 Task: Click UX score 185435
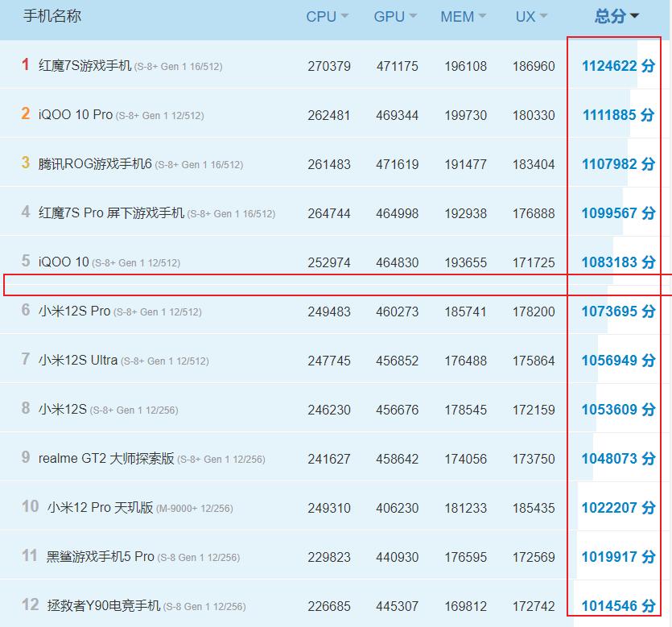tap(534, 509)
